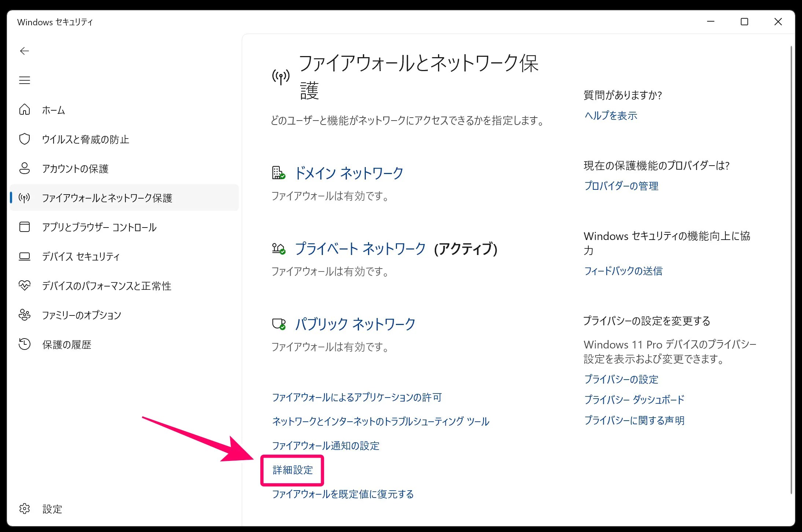Click the shield icon for virus protection
The image size is (802, 532).
pyautogui.click(x=25, y=139)
